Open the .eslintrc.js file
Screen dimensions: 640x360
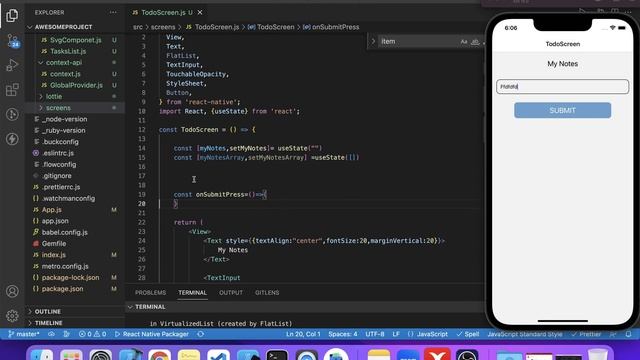[58, 153]
